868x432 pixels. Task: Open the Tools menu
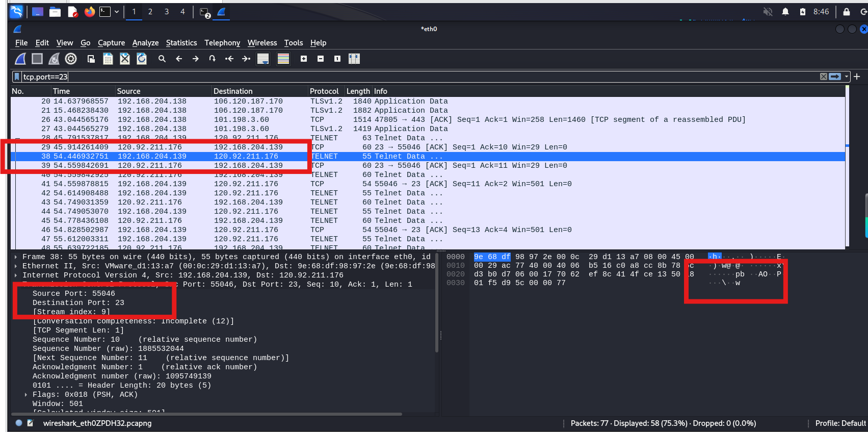coord(294,43)
